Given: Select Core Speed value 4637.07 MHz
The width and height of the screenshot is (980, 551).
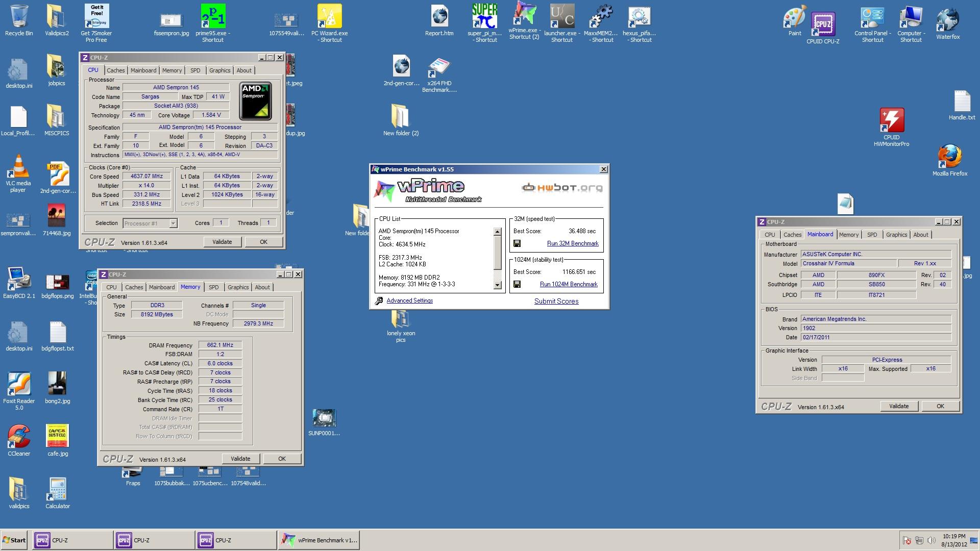Looking at the screenshot, I should pos(146,176).
